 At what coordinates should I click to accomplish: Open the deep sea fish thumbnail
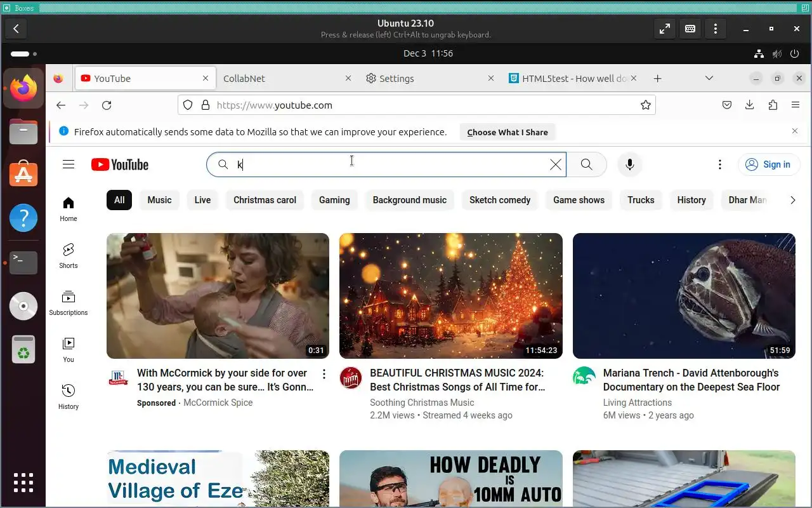coord(684,296)
